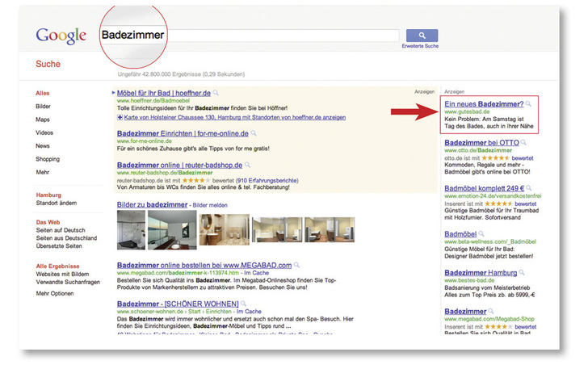The height and width of the screenshot is (365, 588).
Task: Open Badezimmer bei OTTO ad
Action: coord(481,143)
